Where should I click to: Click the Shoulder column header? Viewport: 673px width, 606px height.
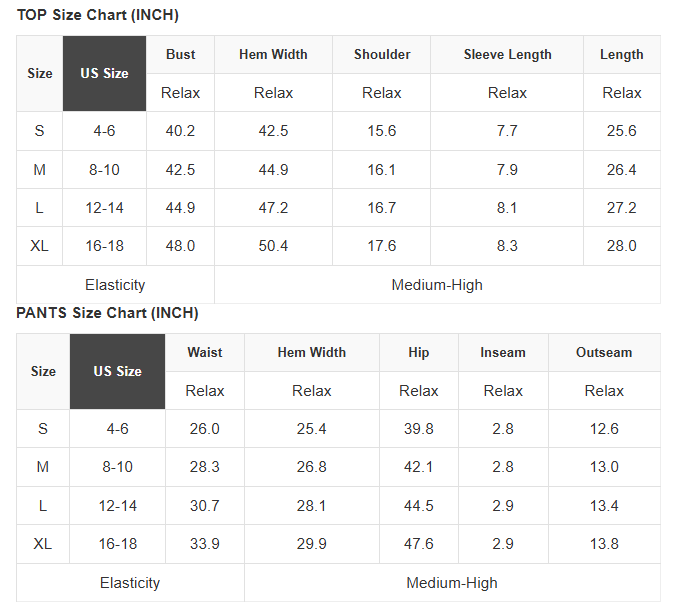tap(382, 55)
